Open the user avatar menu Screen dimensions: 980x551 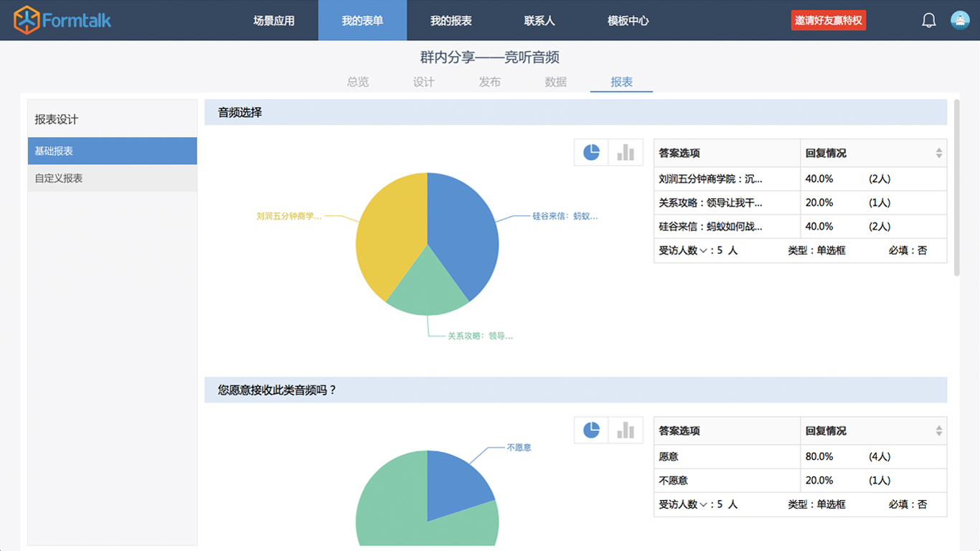(960, 20)
